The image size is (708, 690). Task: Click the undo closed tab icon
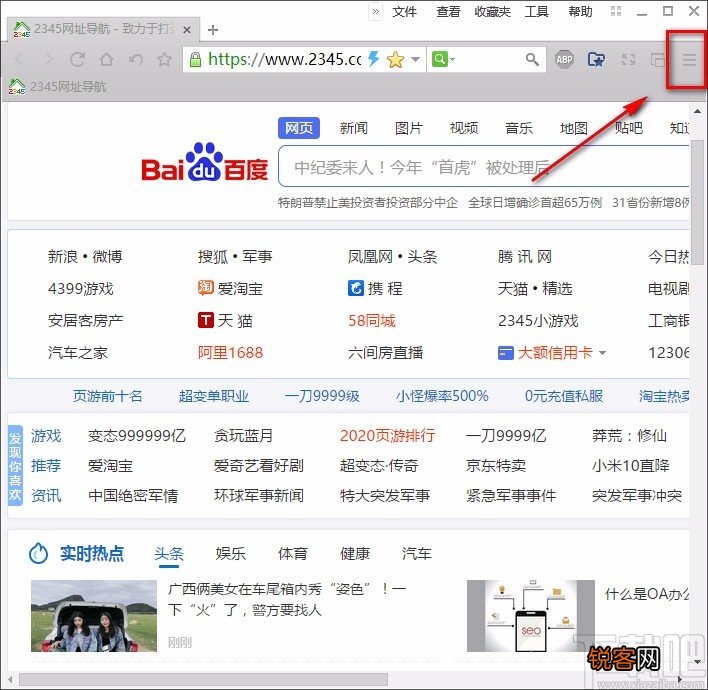[135, 59]
